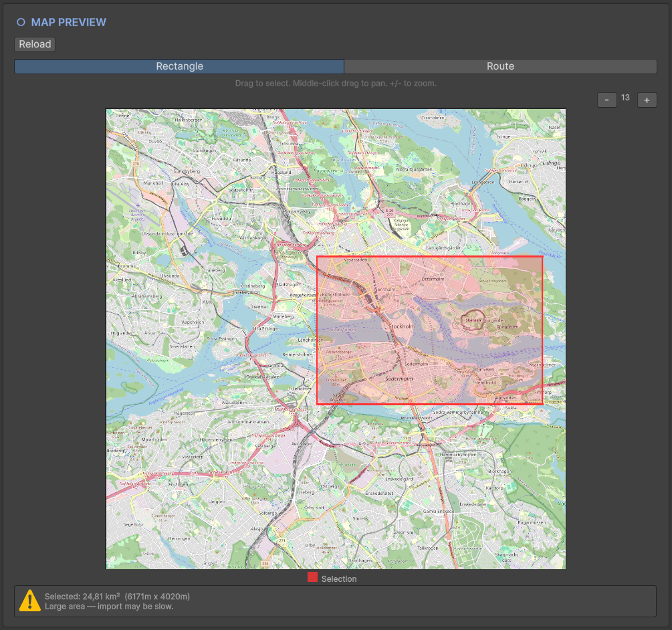Click the Selection legend label text
672x630 pixels.
(338, 578)
